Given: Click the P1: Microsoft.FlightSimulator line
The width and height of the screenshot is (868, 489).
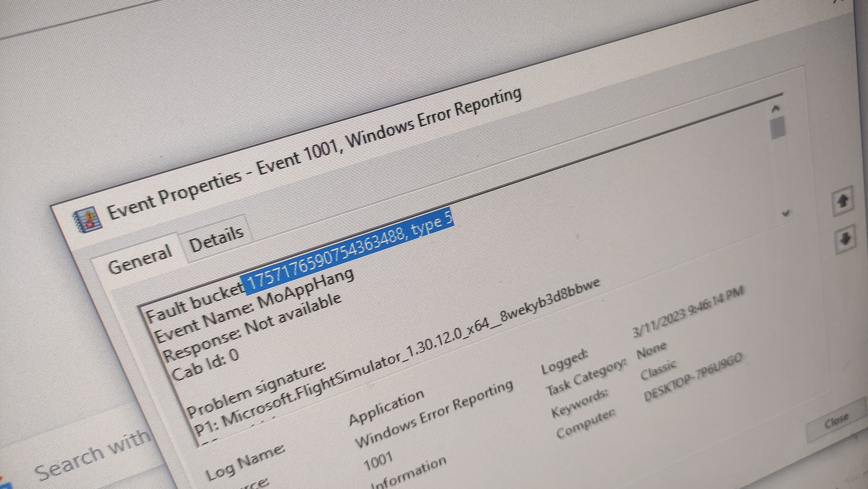Looking at the screenshot, I should 396,356.
